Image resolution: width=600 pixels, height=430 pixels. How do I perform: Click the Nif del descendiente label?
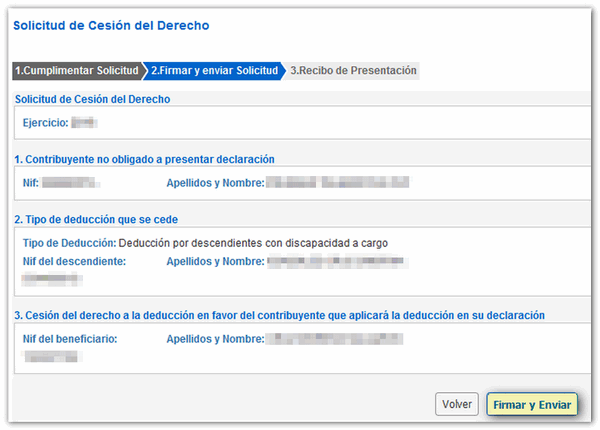click(x=73, y=261)
